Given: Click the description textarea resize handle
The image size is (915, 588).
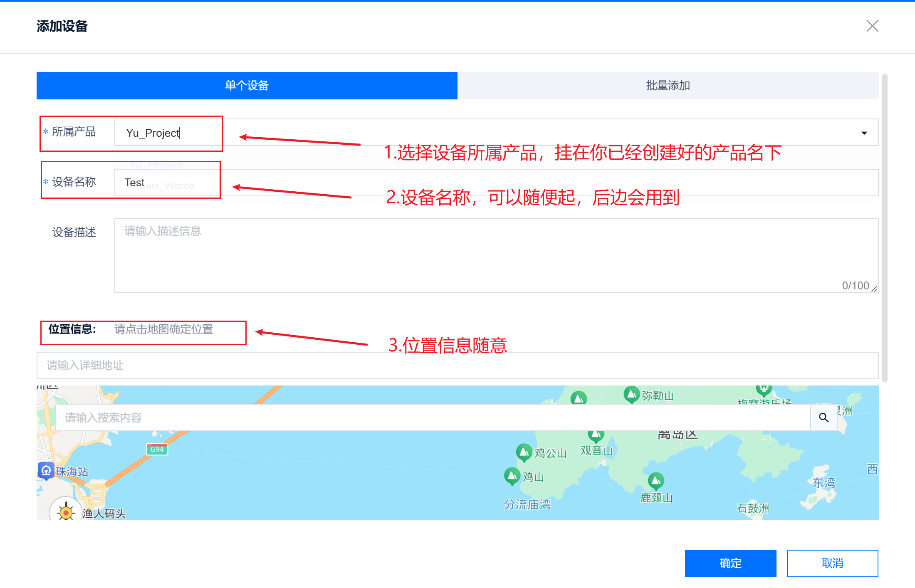Looking at the screenshot, I should point(874,289).
